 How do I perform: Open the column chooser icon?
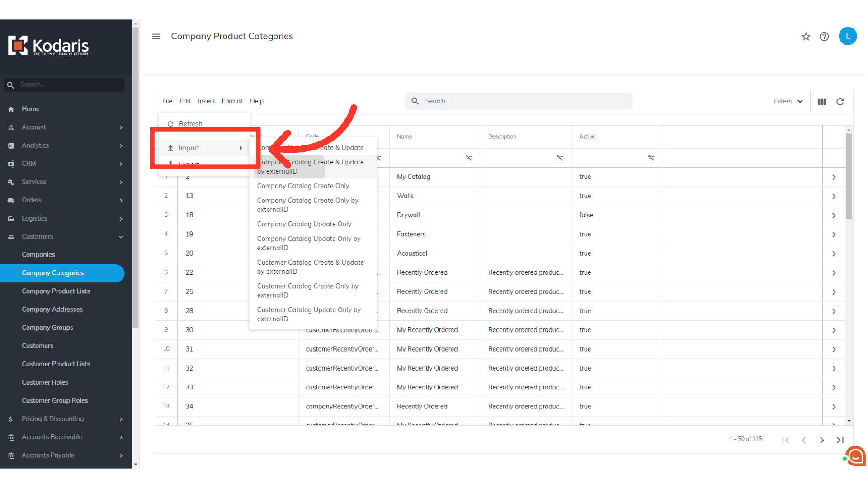(x=822, y=102)
